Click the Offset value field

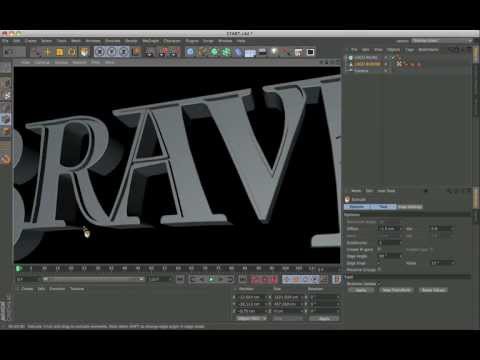coord(389,229)
